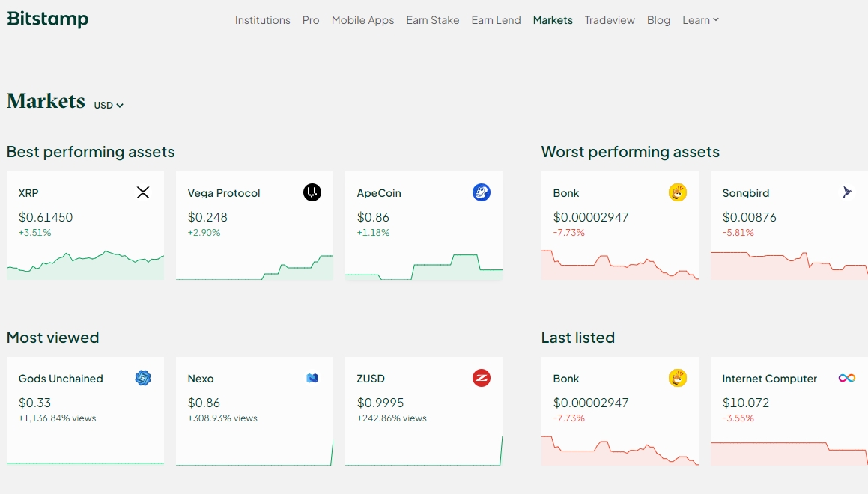Click the ApeCoin logo icon

pyautogui.click(x=482, y=192)
